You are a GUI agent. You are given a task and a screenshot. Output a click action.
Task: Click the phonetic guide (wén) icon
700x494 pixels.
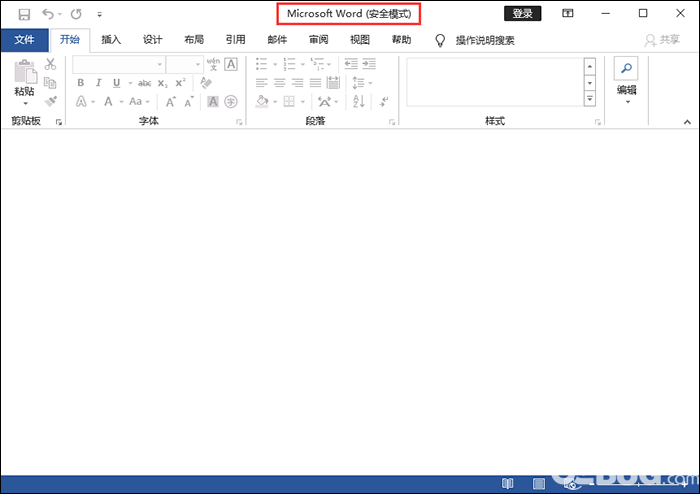tap(213, 64)
